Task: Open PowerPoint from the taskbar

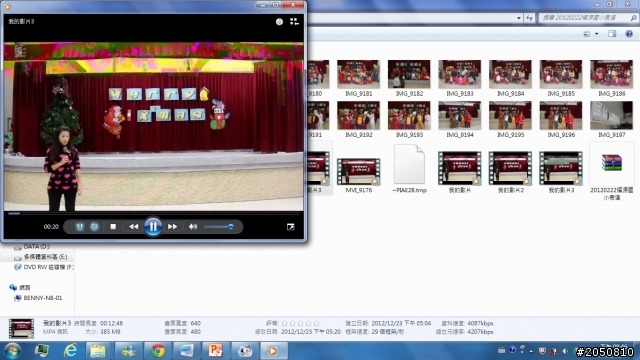Action: [x=215, y=351]
